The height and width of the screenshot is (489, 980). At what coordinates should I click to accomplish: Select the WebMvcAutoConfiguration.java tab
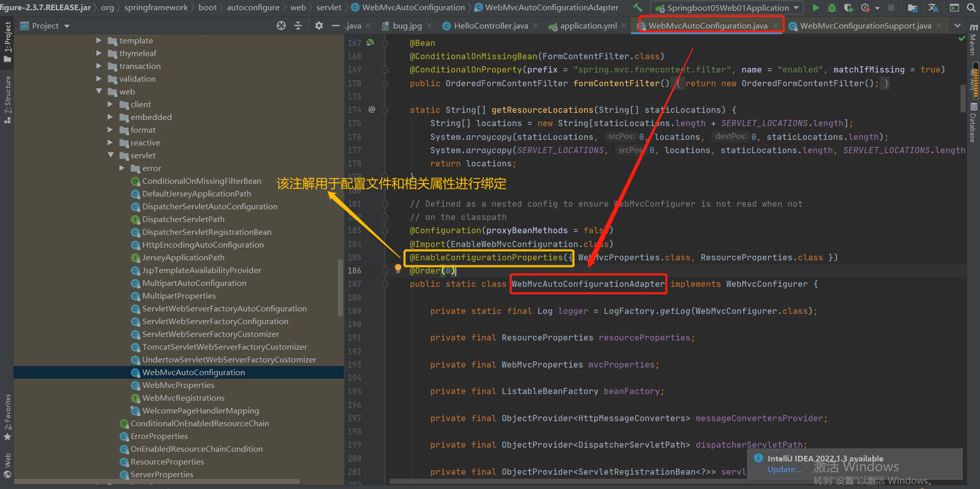707,26
